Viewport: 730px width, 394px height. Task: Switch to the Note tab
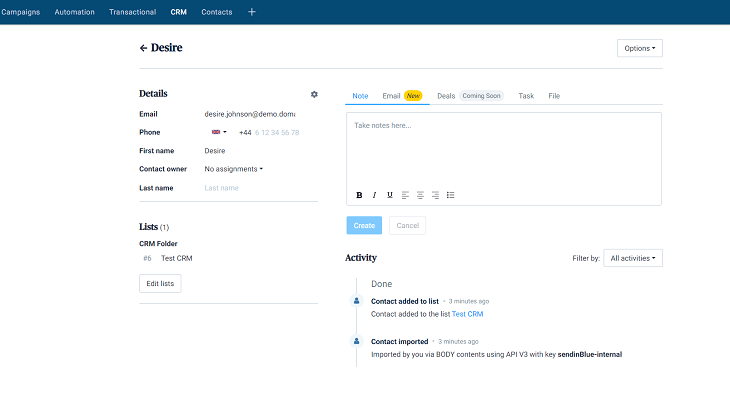pyautogui.click(x=360, y=96)
